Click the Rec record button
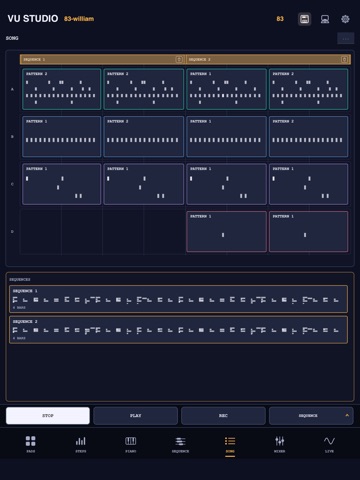This screenshot has width=360, height=480. click(223, 416)
